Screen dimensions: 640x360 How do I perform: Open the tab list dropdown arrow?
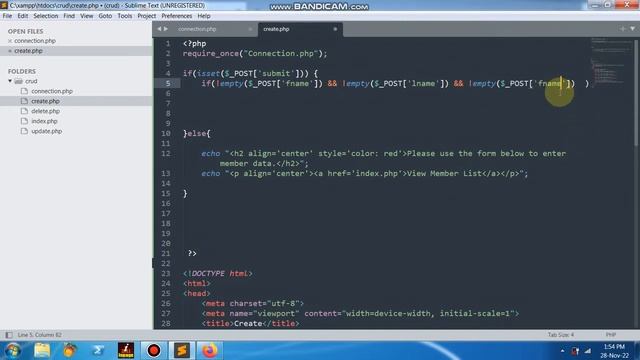632,29
